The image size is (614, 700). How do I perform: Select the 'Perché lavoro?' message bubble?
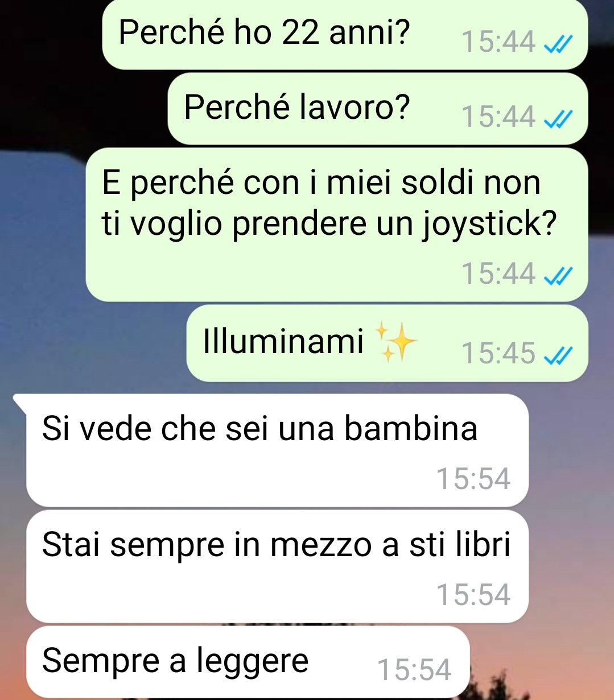click(x=378, y=109)
